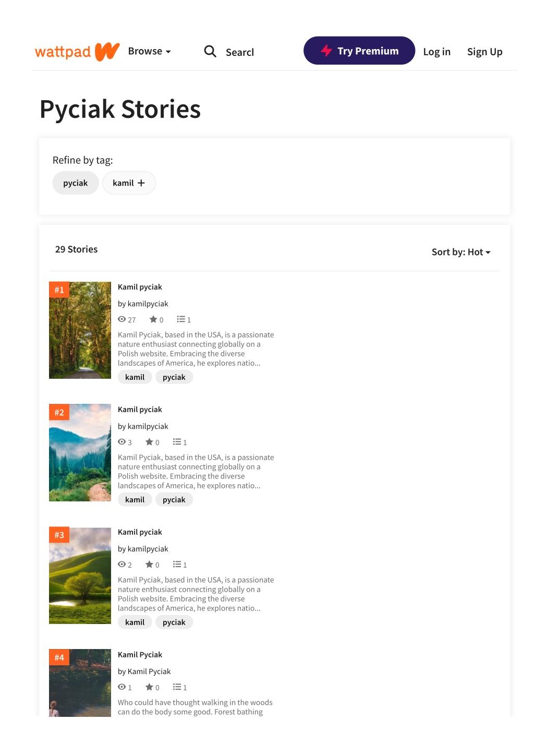Click the Log in link
Viewport: 534px width, 756px height.
436,52
